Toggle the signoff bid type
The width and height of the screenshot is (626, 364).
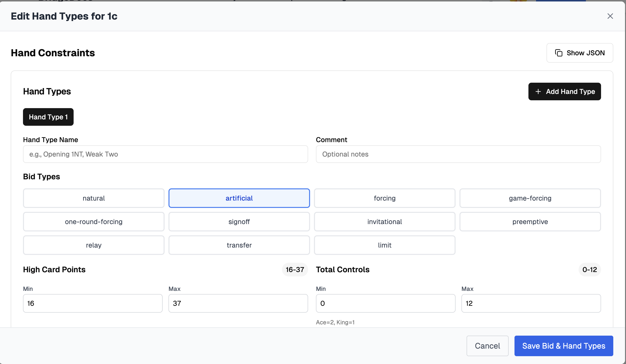239,222
